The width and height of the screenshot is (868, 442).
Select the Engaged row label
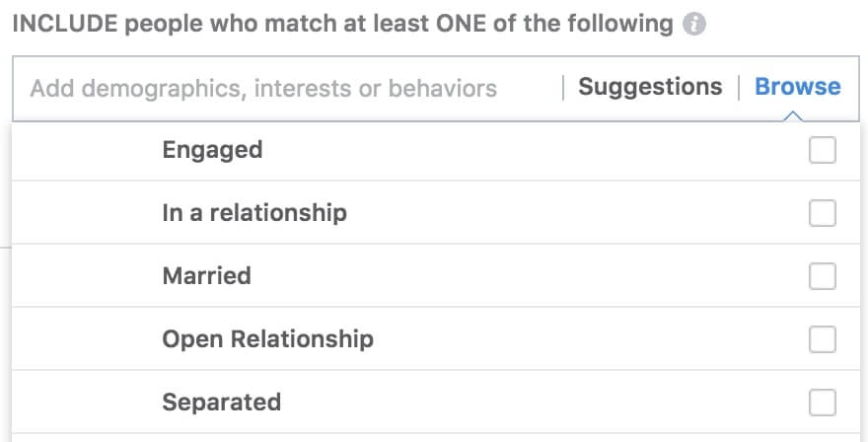tap(213, 151)
